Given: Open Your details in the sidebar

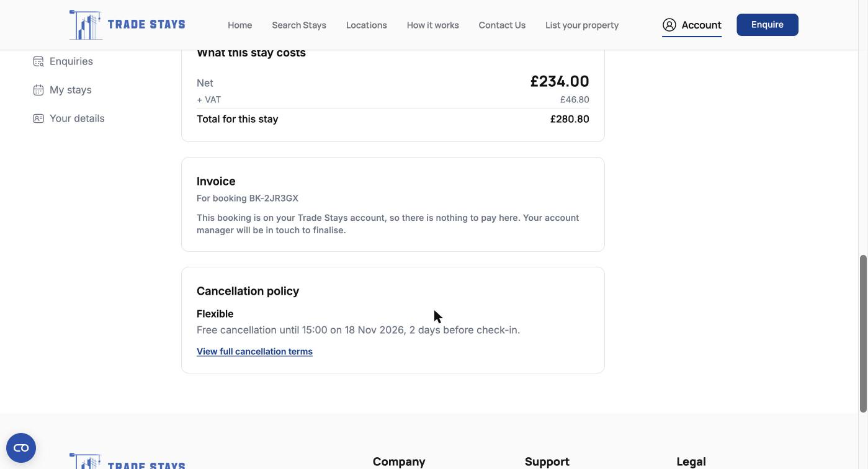Looking at the screenshot, I should coord(77,118).
